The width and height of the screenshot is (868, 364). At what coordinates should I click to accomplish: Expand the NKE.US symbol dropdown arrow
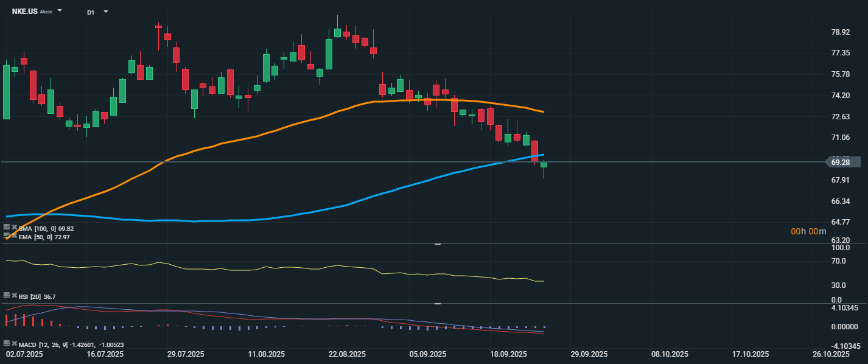pos(60,11)
